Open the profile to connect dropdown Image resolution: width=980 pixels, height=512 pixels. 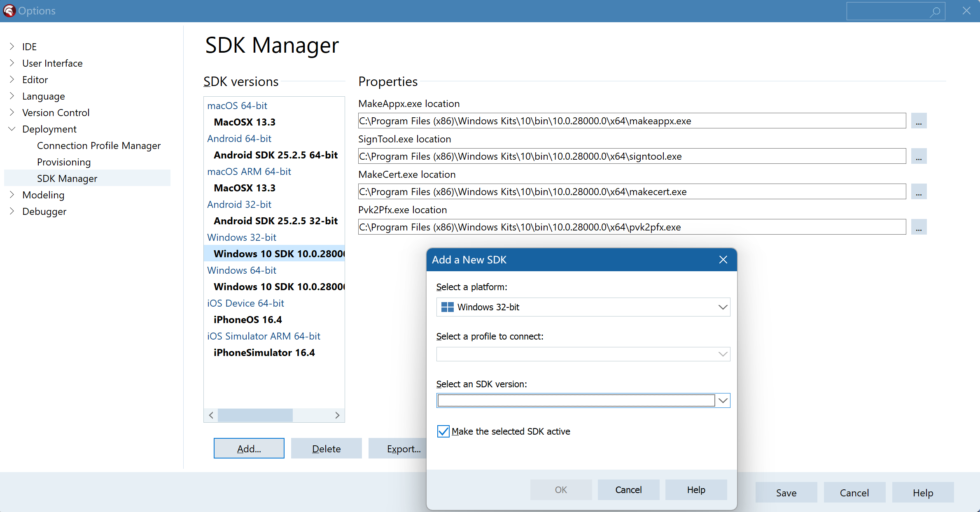pos(722,354)
